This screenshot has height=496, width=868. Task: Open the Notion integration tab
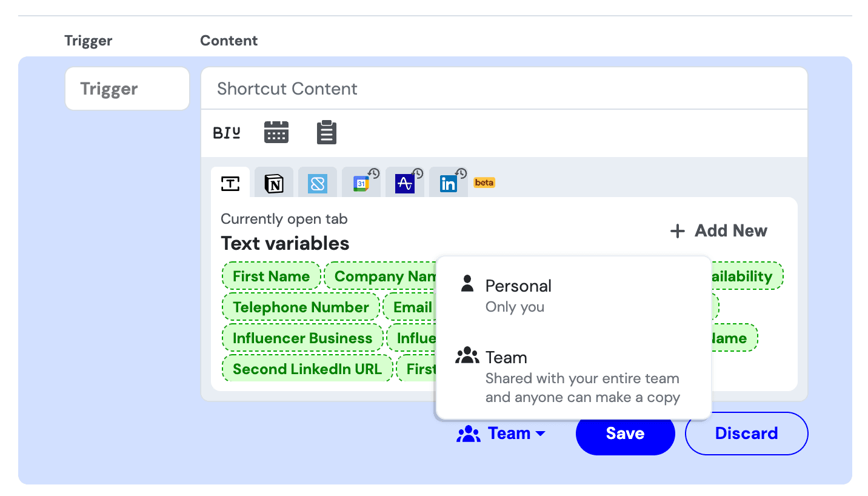[273, 183]
